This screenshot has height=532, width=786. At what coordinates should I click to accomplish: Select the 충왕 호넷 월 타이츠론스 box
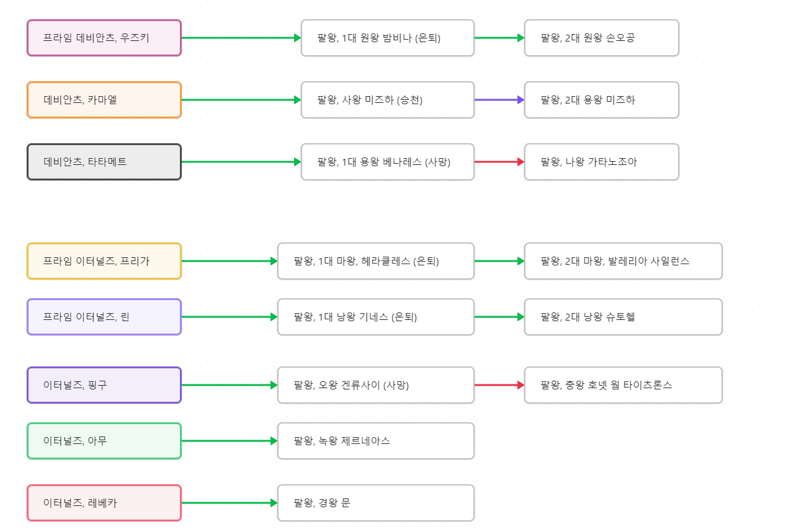(x=623, y=385)
